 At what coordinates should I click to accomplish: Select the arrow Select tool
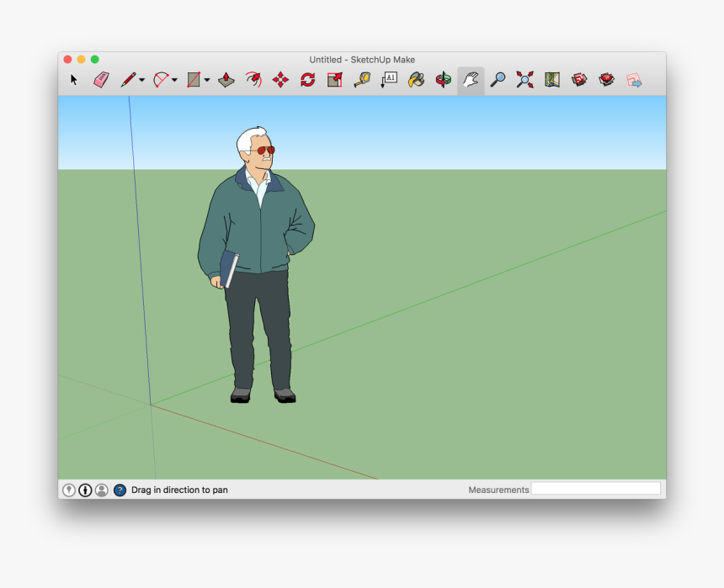coord(74,80)
